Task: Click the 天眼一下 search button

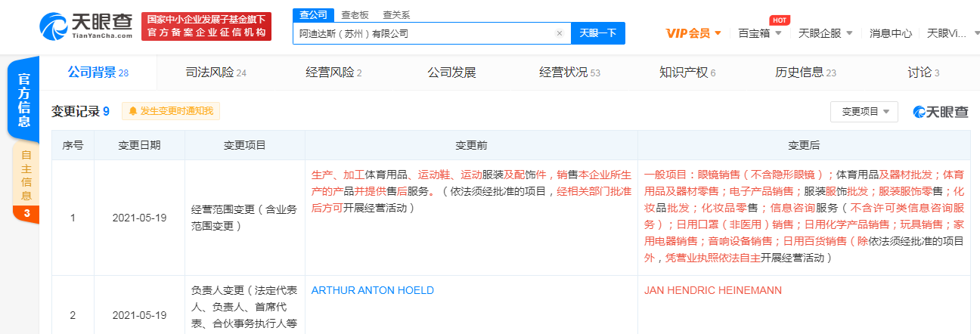Action: coord(597,33)
